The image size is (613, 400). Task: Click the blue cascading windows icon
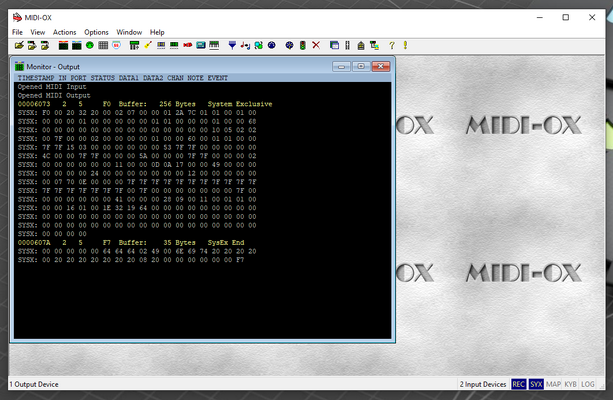pos(334,46)
